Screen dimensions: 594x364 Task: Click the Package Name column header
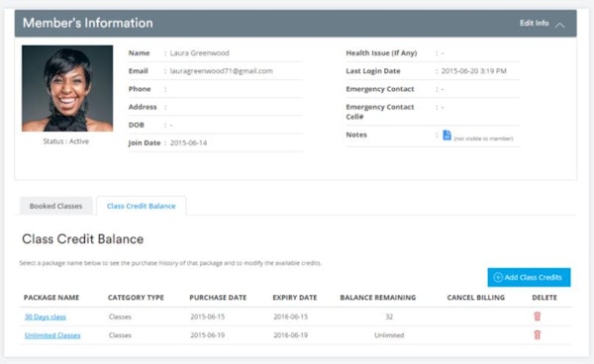tap(51, 298)
